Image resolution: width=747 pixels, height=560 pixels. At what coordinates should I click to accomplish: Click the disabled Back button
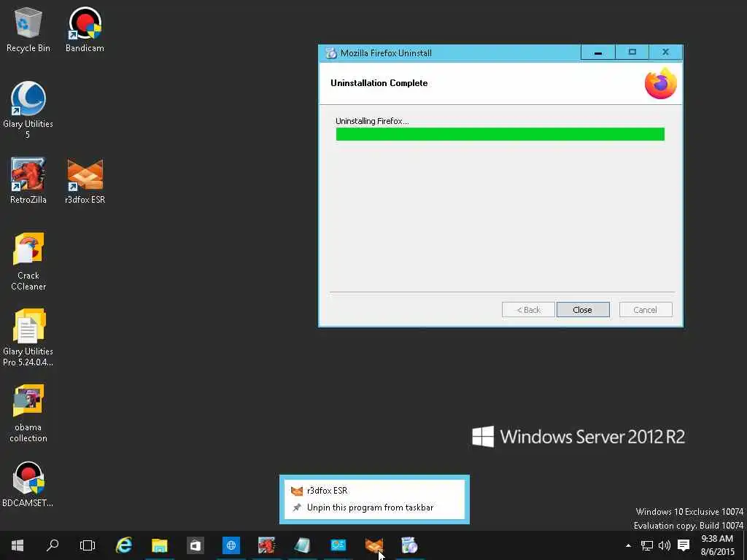[528, 309]
